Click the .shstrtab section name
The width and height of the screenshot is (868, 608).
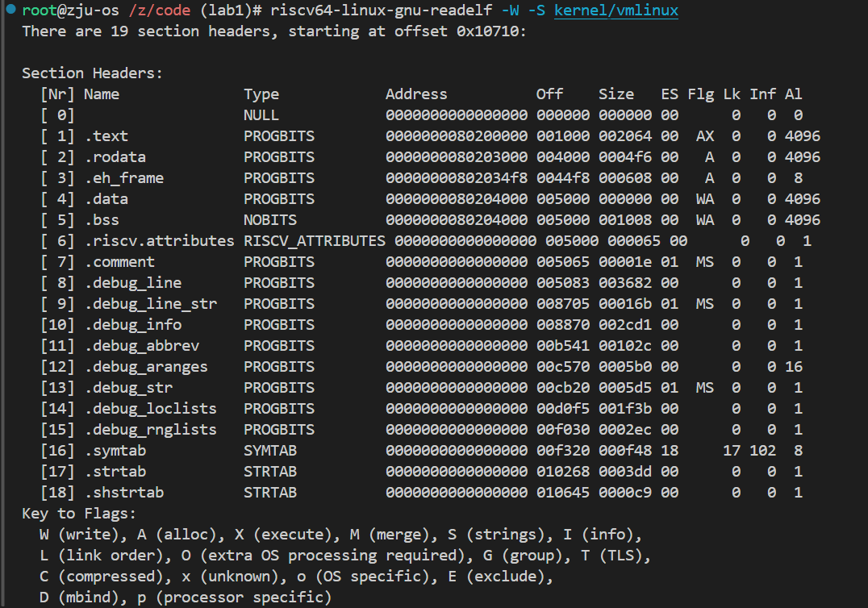pyautogui.click(x=124, y=493)
